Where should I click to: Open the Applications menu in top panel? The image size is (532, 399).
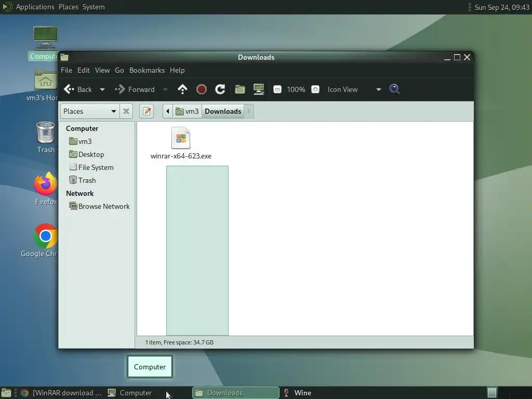coord(35,7)
